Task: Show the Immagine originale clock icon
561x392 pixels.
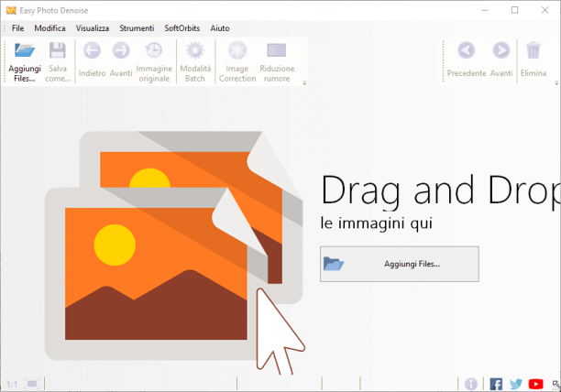Action: pos(154,50)
